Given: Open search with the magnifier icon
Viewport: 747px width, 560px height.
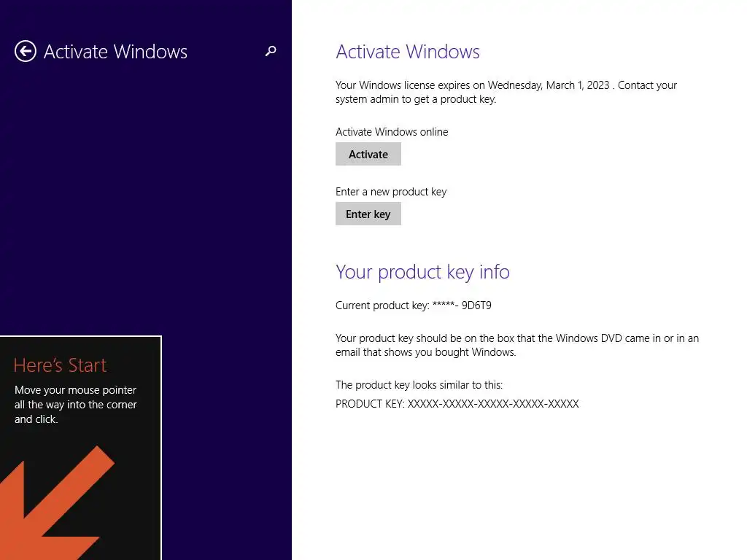Looking at the screenshot, I should click(271, 51).
